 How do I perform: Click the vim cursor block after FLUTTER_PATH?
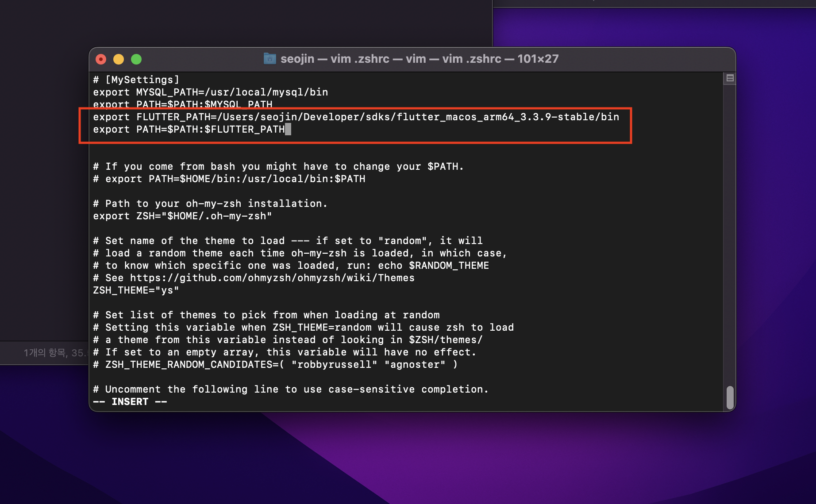pyautogui.click(x=288, y=130)
